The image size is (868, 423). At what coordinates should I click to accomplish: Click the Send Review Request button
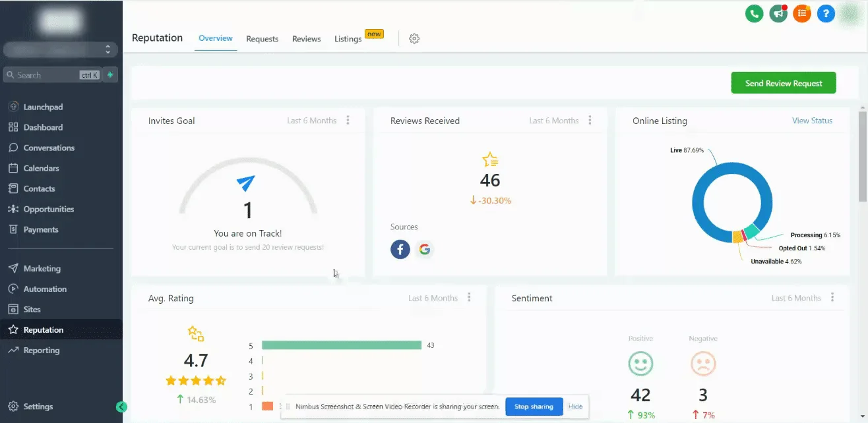click(783, 82)
